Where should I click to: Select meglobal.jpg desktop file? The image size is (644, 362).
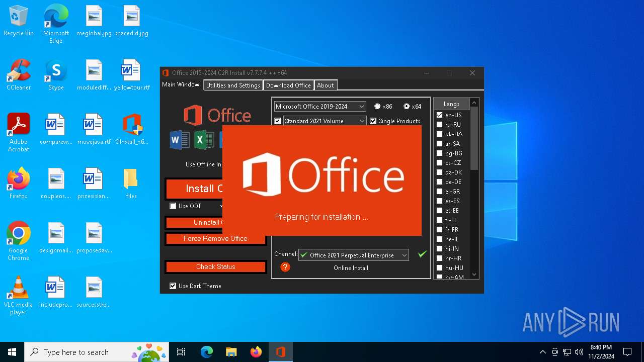(94, 21)
